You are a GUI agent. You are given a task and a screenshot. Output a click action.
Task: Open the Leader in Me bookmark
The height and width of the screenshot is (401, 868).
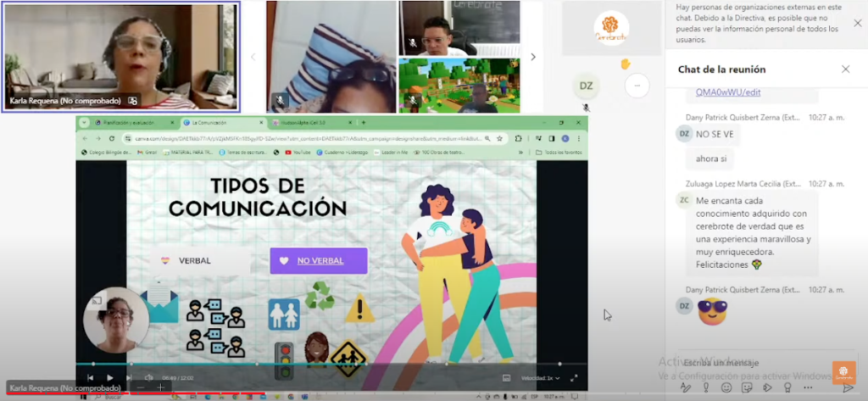coord(391,153)
